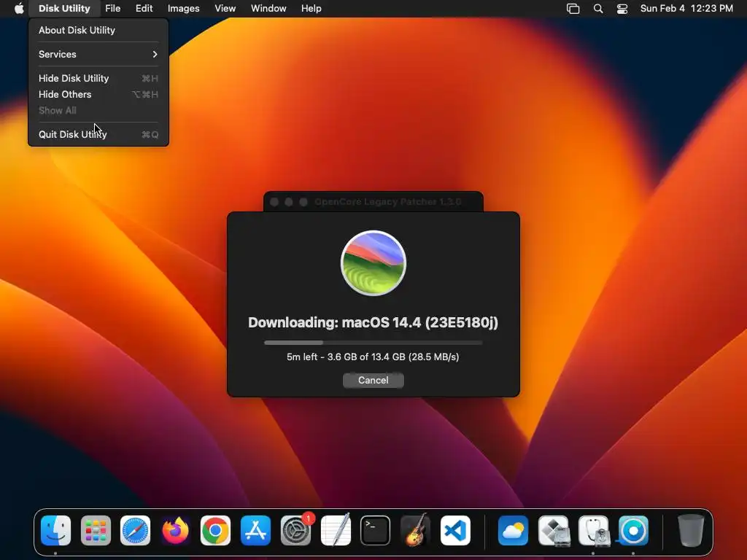This screenshot has width=747, height=560.
Task: Switch to OpenCore Legacy Patcher dock icon
Action: [633, 530]
